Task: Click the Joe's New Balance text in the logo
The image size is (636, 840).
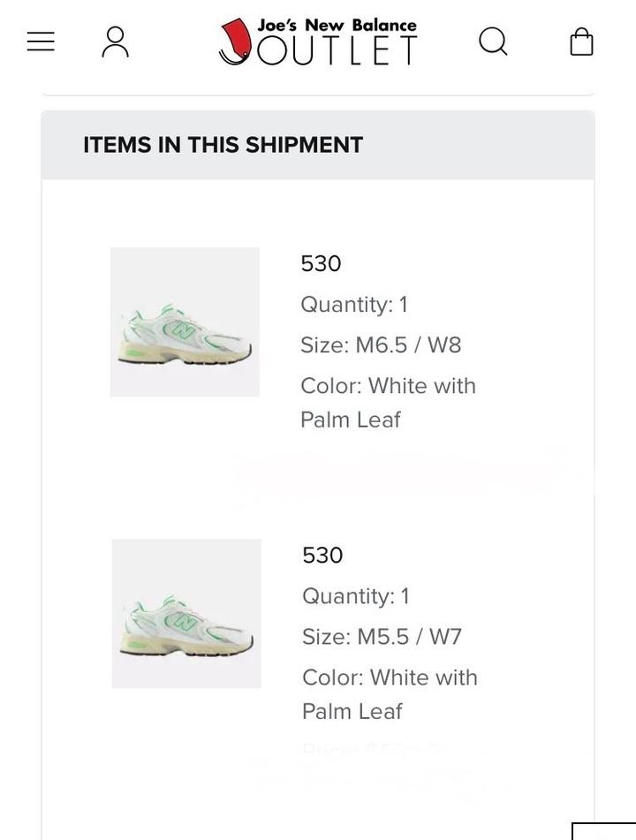Action: coord(337,25)
